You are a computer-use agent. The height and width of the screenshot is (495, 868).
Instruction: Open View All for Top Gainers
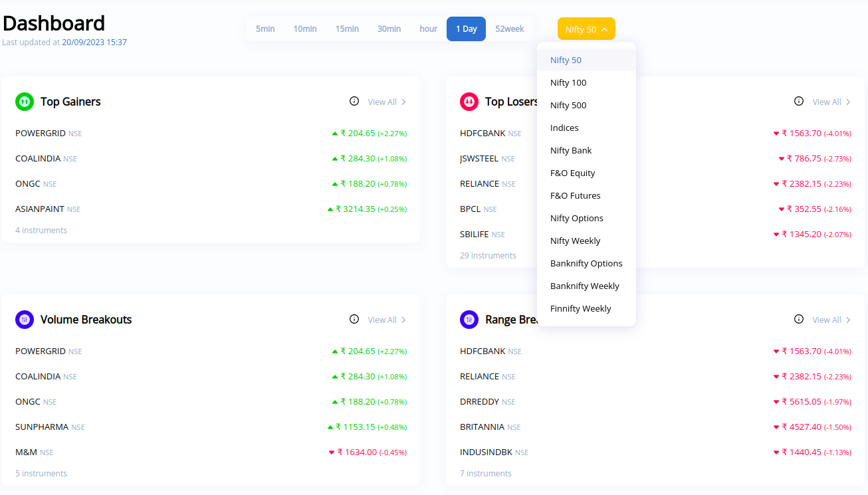coord(387,102)
